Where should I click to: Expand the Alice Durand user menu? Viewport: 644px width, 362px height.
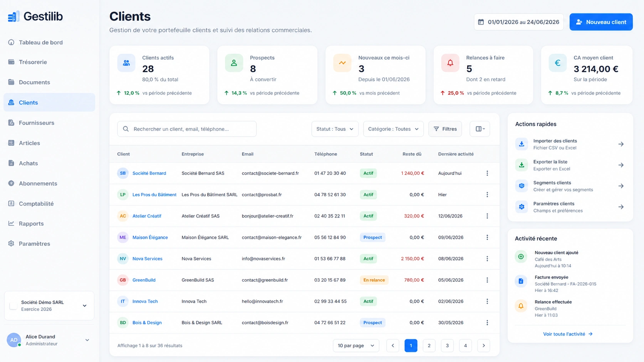point(49,340)
